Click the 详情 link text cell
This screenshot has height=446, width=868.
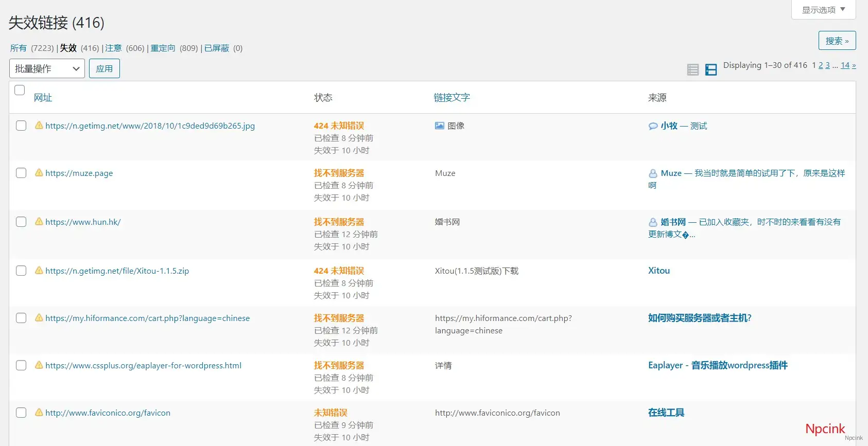(x=443, y=365)
